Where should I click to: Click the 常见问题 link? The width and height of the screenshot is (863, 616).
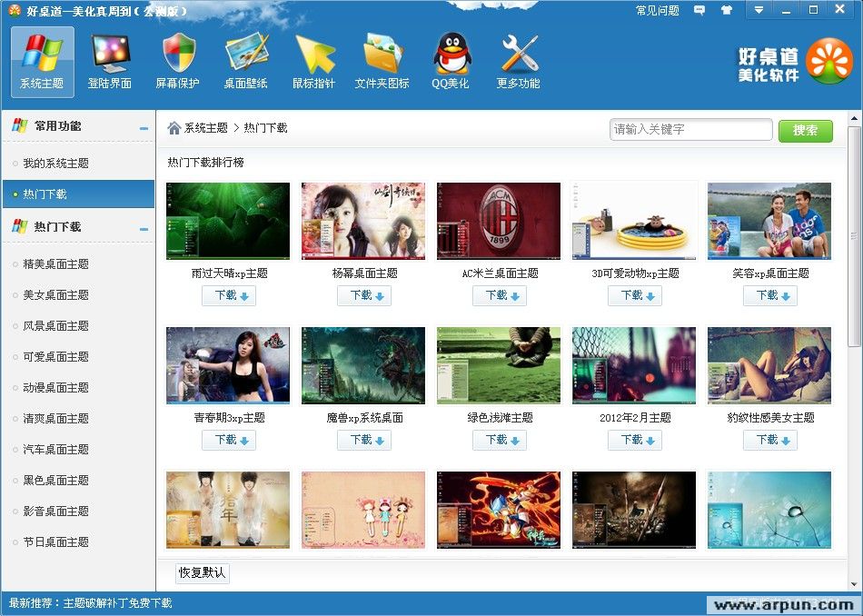657,11
